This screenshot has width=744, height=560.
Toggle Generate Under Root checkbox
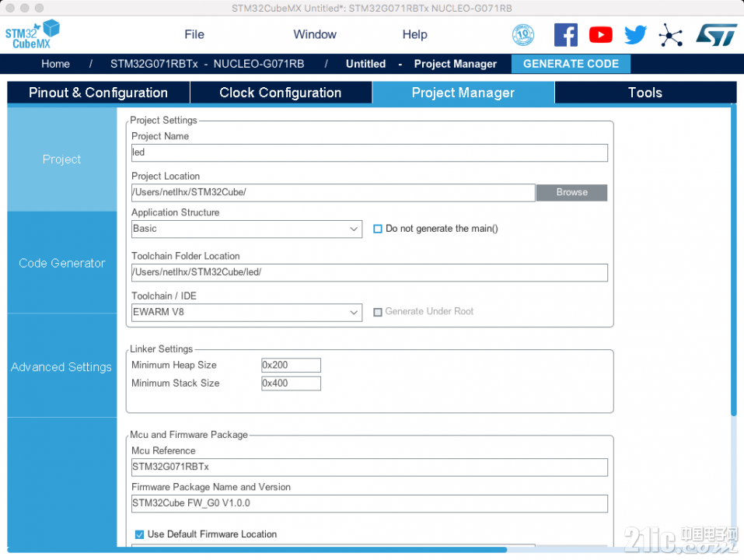(378, 312)
